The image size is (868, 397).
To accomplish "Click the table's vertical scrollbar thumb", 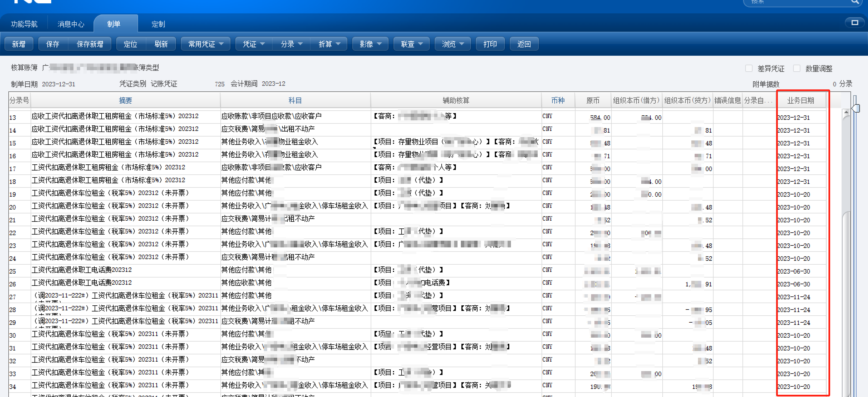I will [x=846, y=304].
